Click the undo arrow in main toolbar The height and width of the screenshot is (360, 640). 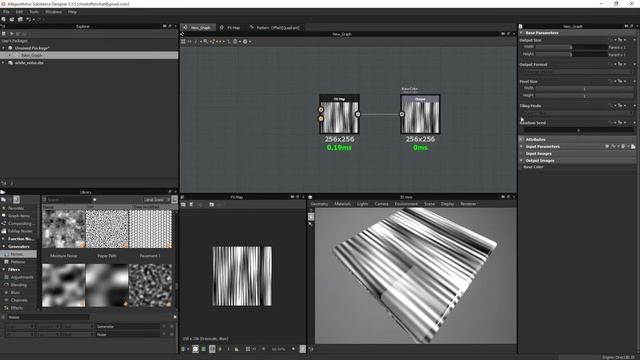pos(29,19)
